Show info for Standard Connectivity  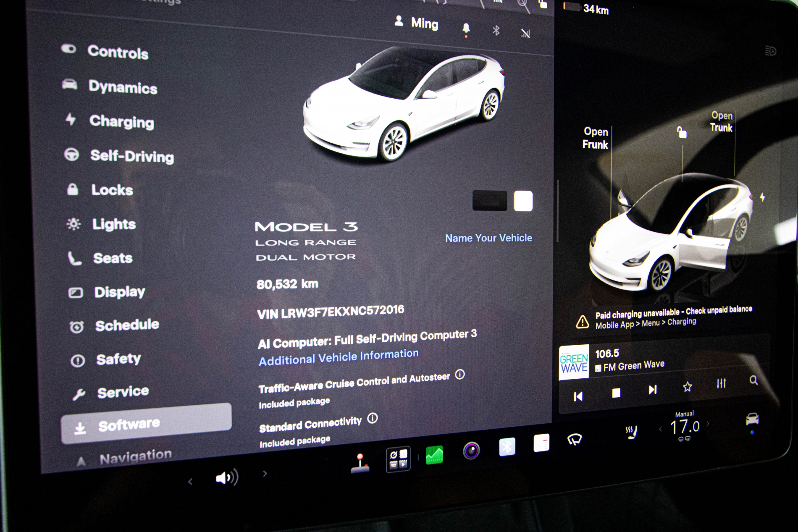coord(373,418)
